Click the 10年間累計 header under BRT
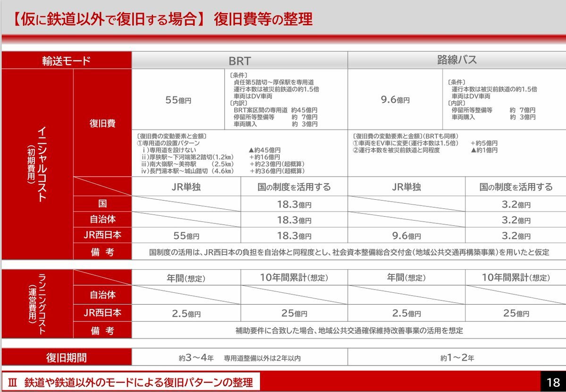Screen dimensions: 566x392 [x=294, y=278]
